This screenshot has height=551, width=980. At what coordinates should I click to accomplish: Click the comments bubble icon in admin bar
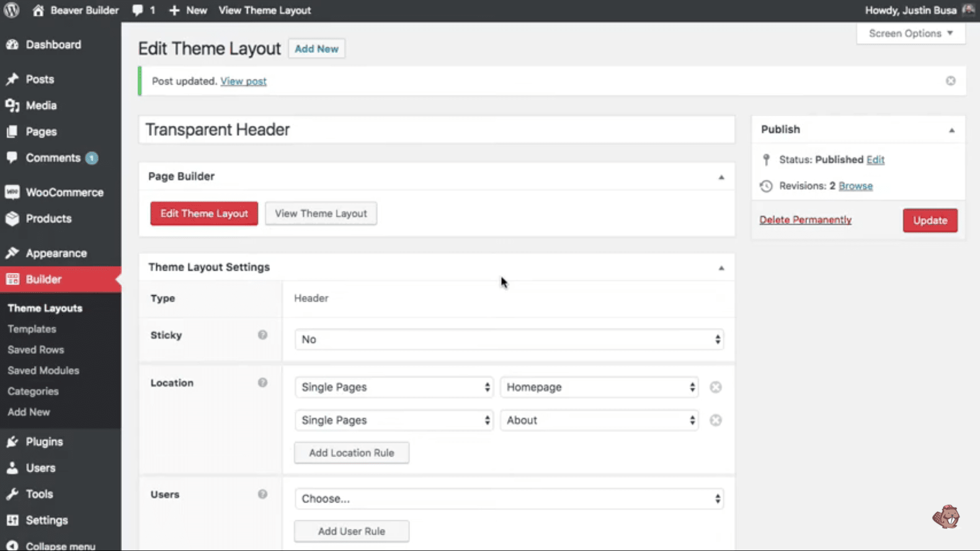[137, 10]
